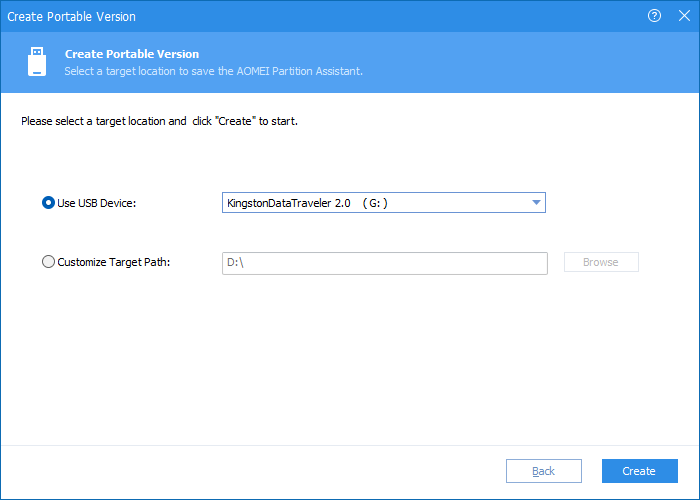Screen dimensions: 700x500
Task: Click the USB drive icon in header
Action: (37, 62)
